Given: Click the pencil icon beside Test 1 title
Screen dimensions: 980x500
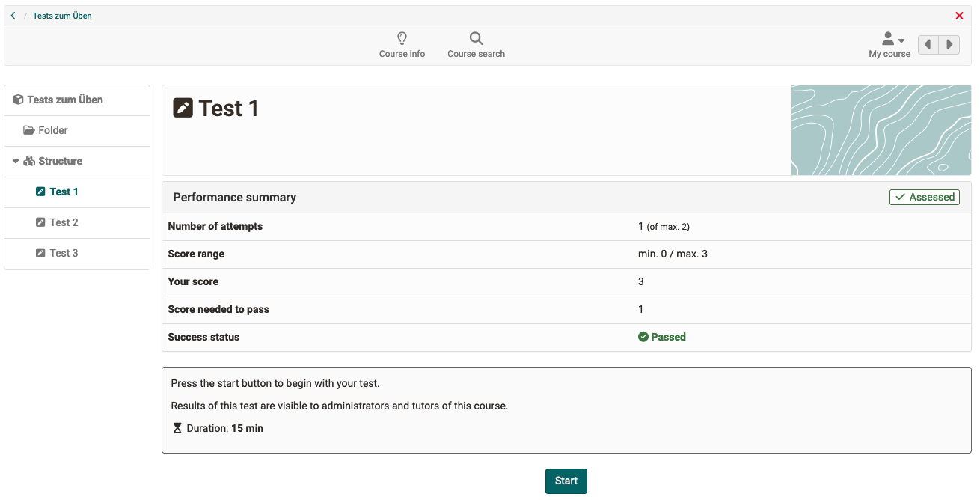Looking at the screenshot, I should coord(183,107).
